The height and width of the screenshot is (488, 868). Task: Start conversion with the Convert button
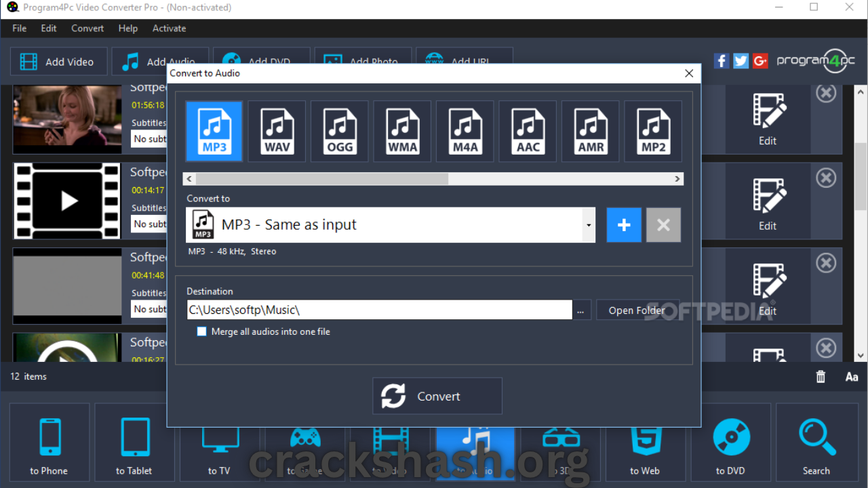437,396
